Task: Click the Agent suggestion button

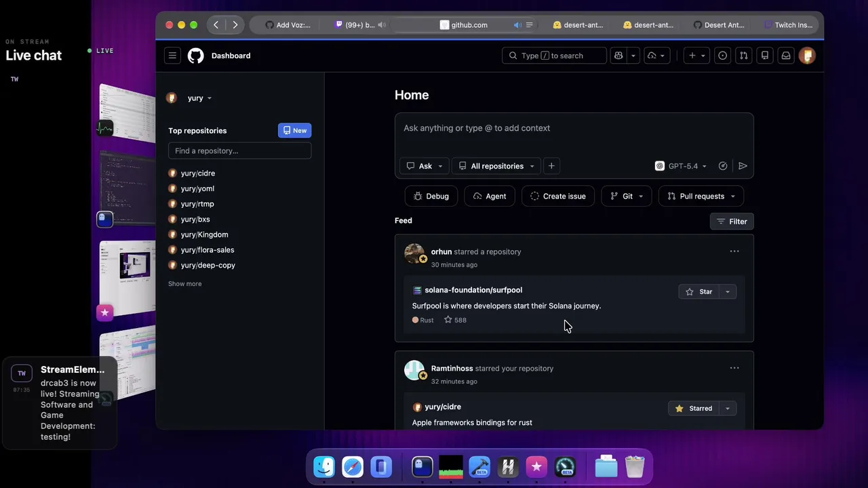Action: pyautogui.click(x=490, y=197)
